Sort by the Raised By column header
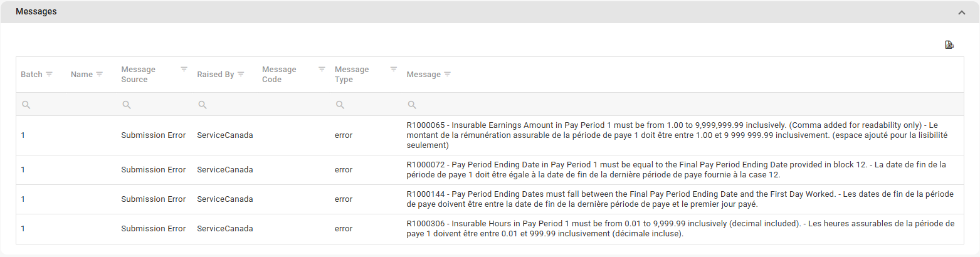 (215, 75)
